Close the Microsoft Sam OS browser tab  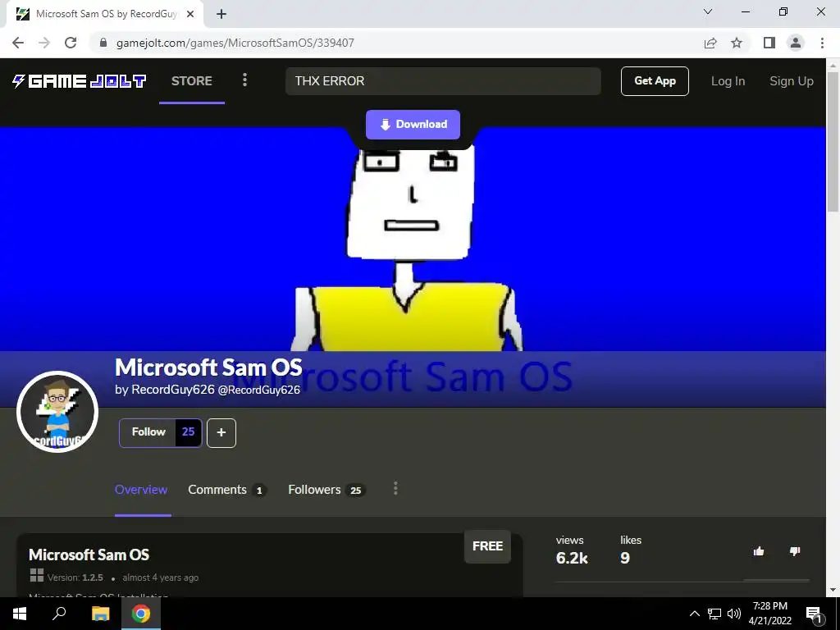pyautogui.click(x=190, y=14)
